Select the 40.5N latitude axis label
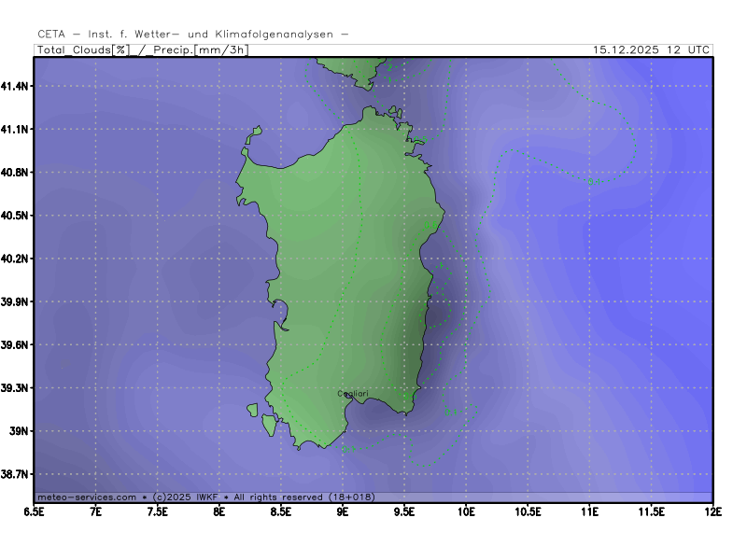 tap(16, 216)
